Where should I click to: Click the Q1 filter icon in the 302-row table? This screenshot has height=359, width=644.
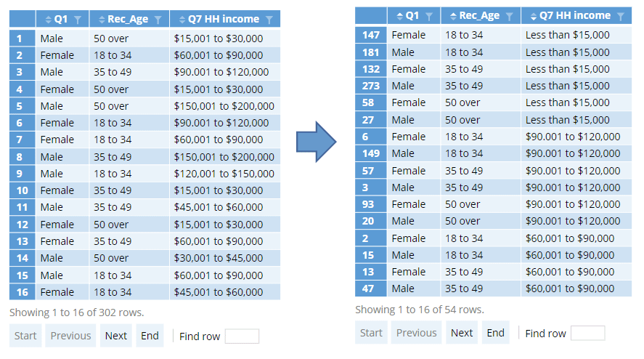[78, 20]
